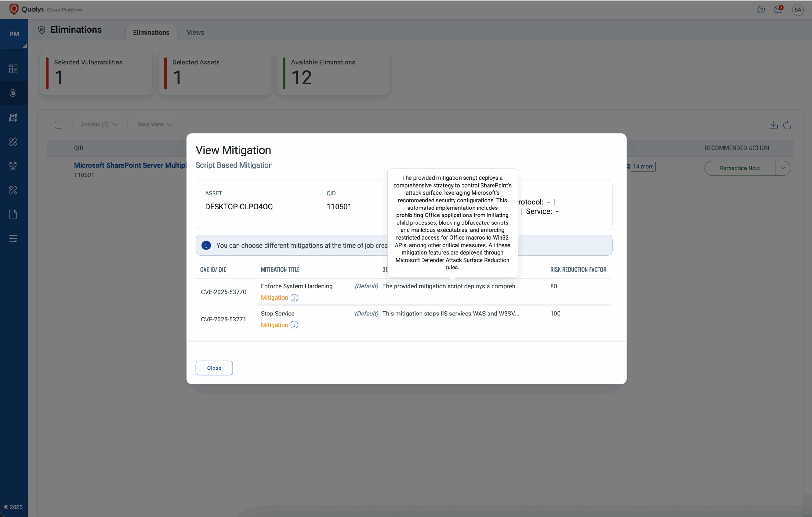Click the Eliminations header shield icon
812x517 pixels.
(42, 30)
